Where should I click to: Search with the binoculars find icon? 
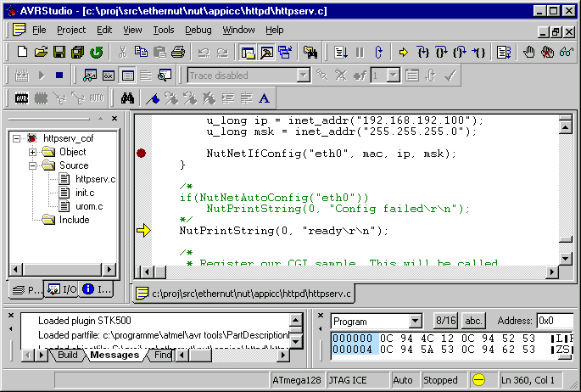point(127,98)
